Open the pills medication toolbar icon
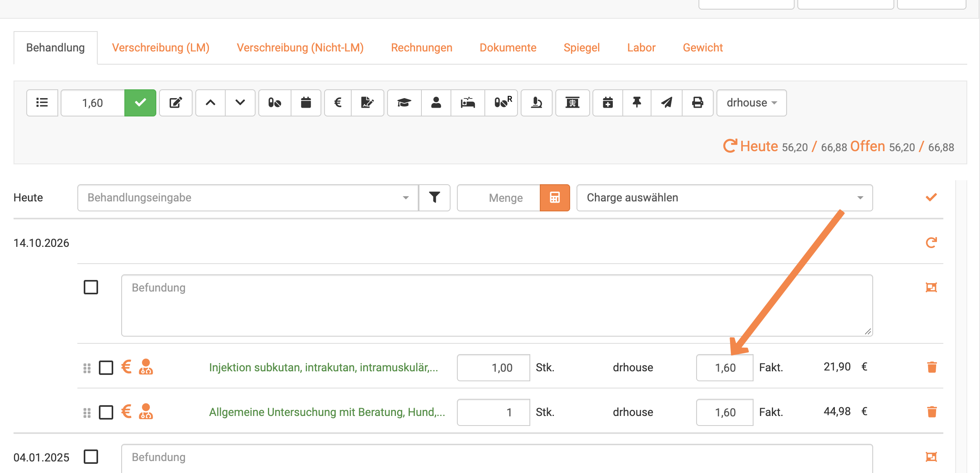Image resolution: width=980 pixels, height=473 pixels. 275,103
